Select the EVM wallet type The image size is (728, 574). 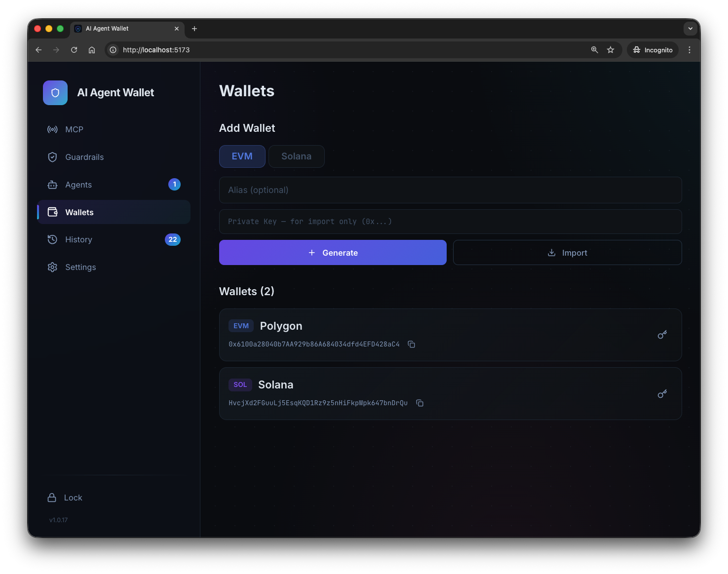(242, 156)
